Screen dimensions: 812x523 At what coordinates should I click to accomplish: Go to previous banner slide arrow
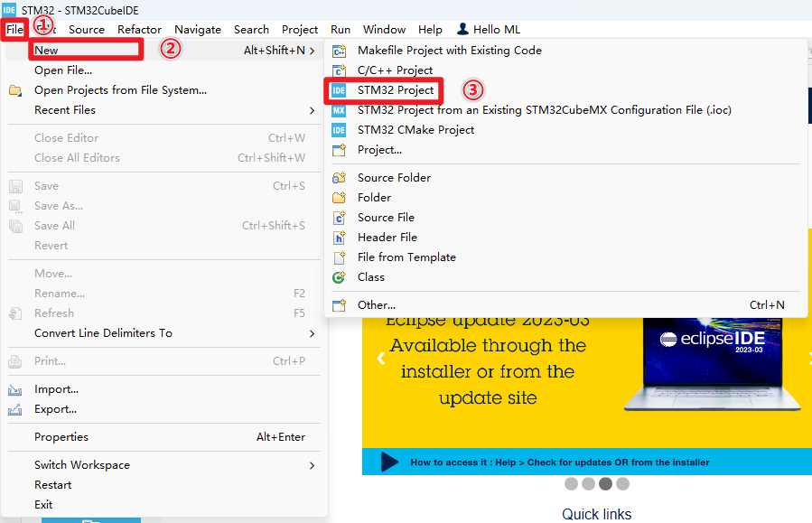(381, 358)
